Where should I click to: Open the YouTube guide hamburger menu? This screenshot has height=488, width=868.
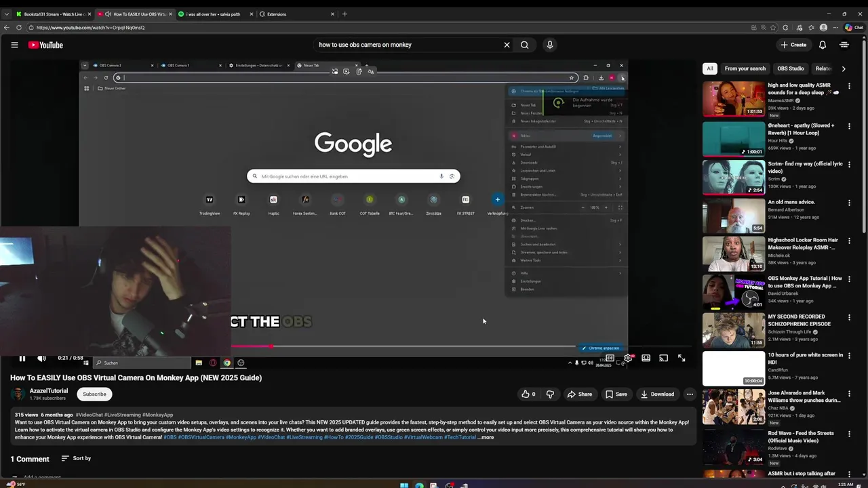(14, 45)
